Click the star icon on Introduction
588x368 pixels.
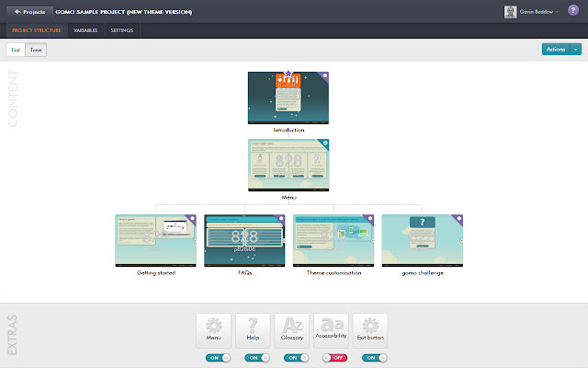point(288,74)
